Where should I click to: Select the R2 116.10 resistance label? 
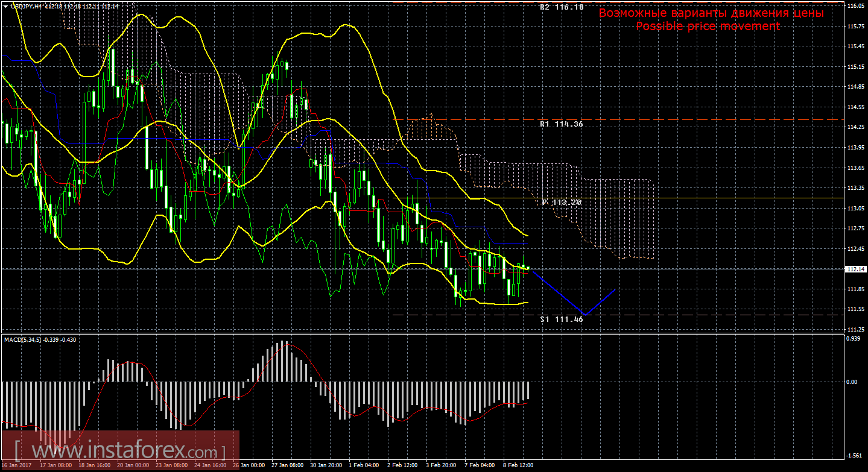(562, 7)
